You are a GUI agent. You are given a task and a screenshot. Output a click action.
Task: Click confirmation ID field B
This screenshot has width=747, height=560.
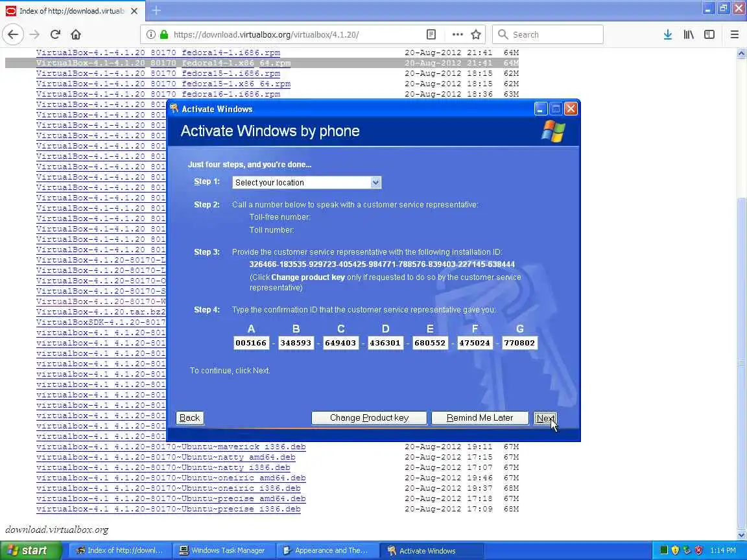coord(296,343)
